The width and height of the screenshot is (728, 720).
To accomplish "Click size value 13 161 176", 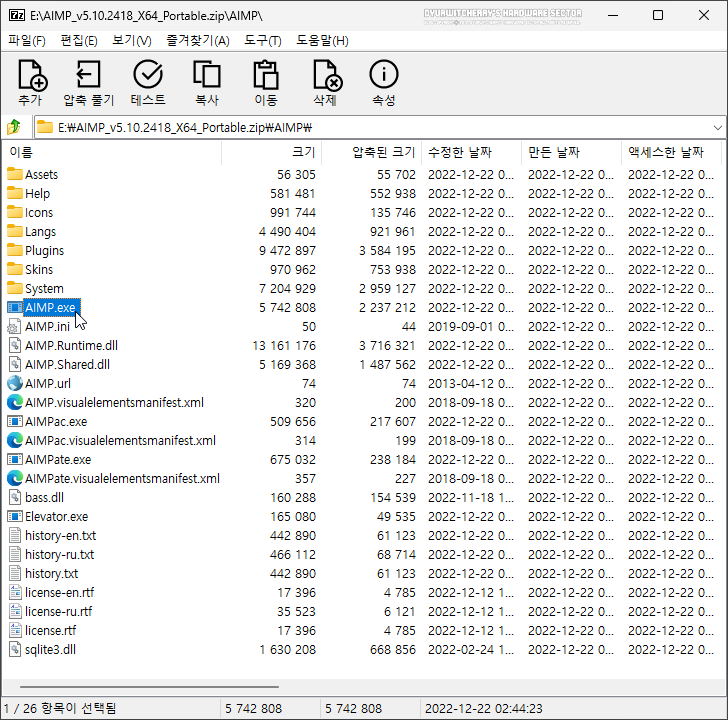I will 284,345.
